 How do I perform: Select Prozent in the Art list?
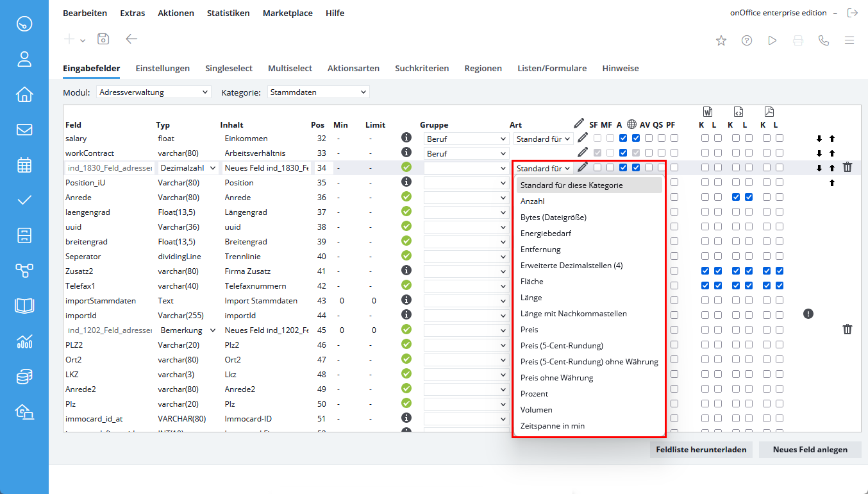point(589,394)
